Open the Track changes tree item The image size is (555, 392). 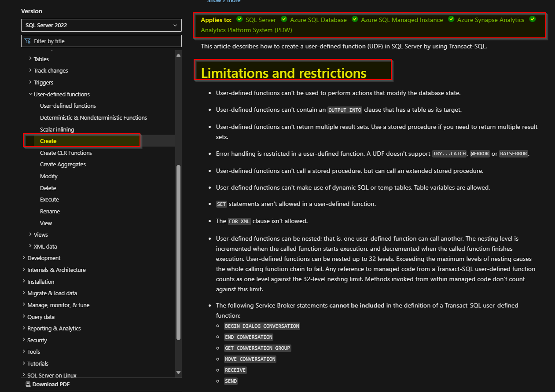[x=51, y=70]
